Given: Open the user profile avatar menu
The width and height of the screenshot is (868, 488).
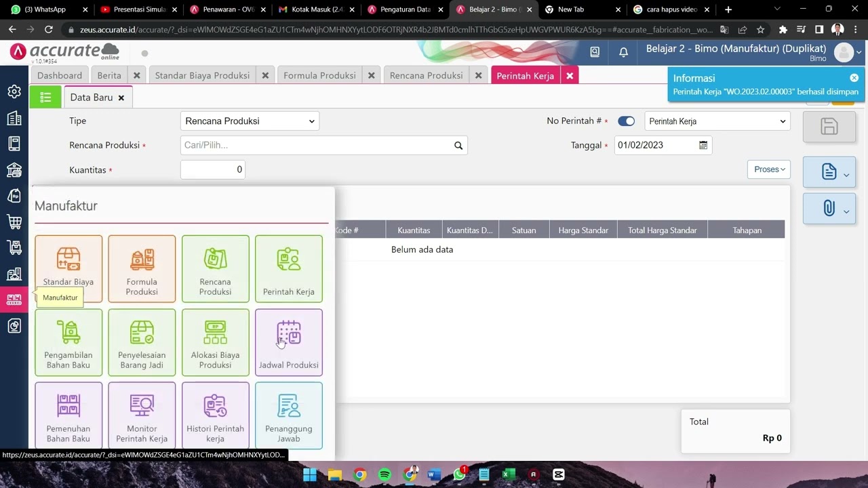Looking at the screenshot, I should (x=844, y=52).
